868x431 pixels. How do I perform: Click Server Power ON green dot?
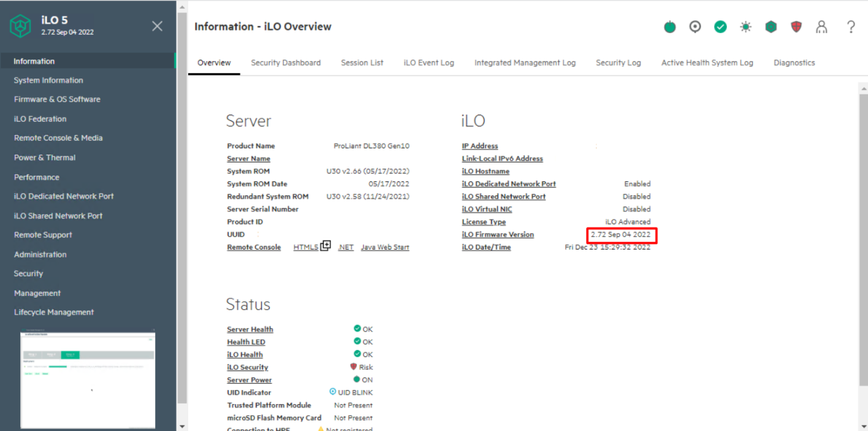(x=357, y=379)
